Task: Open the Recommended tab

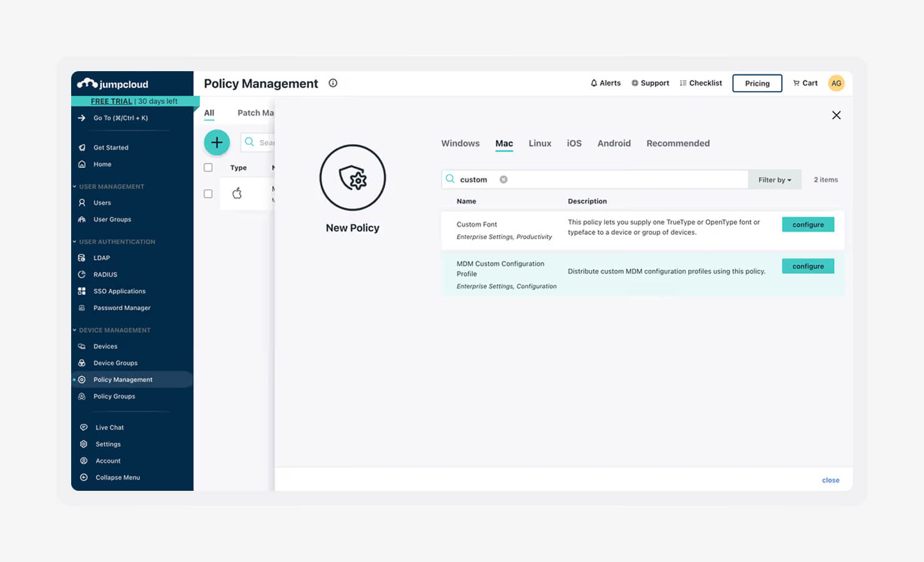Action: point(678,144)
